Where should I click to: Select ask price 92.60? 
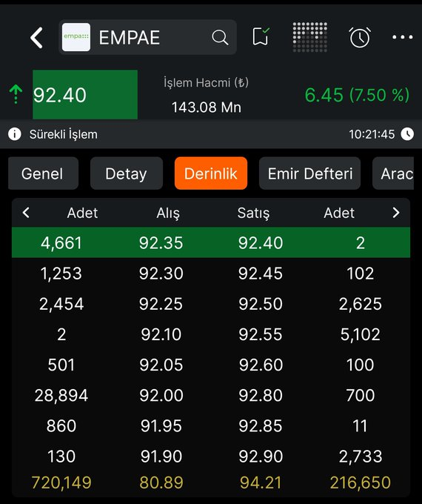(261, 365)
